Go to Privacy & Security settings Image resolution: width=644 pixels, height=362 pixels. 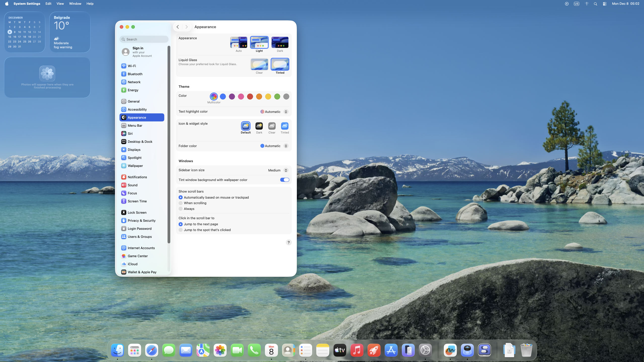coord(141,220)
